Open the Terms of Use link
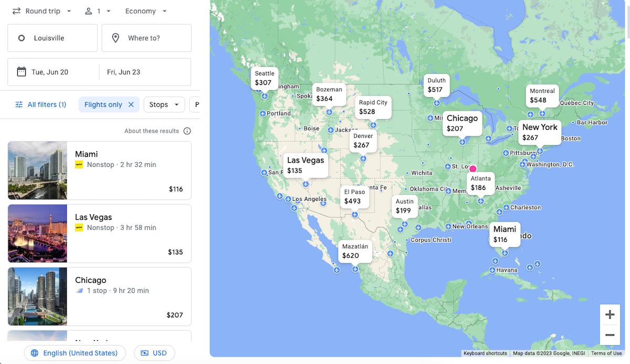Image resolution: width=630 pixels, height=364 pixels. pyautogui.click(x=606, y=354)
